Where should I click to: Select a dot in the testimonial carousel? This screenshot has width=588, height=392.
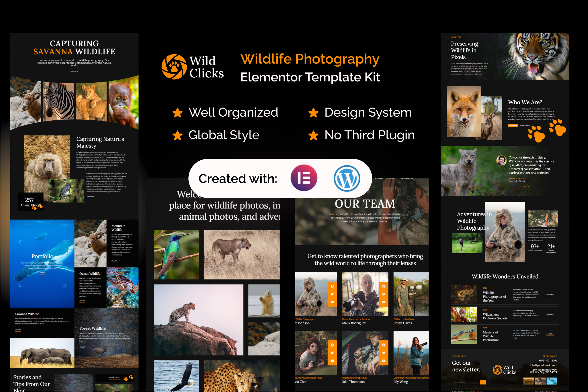pyautogui.click(x=527, y=187)
